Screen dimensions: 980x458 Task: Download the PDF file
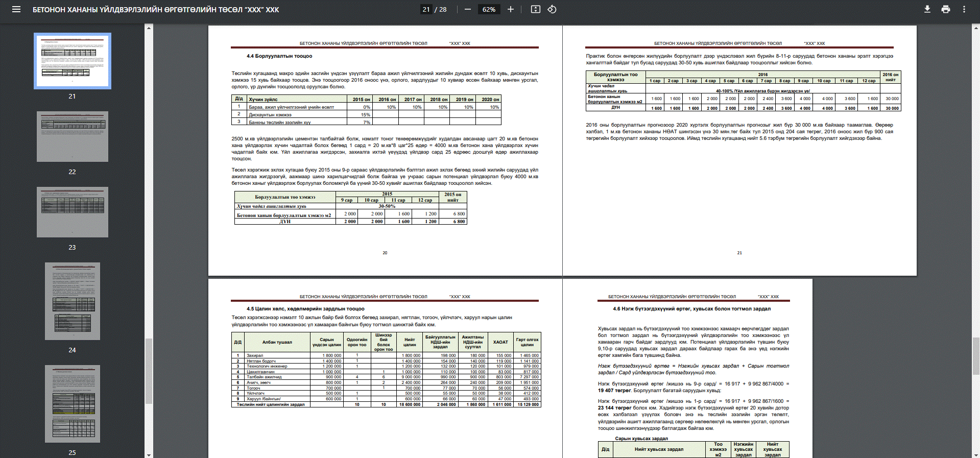(x=927, y=9)
